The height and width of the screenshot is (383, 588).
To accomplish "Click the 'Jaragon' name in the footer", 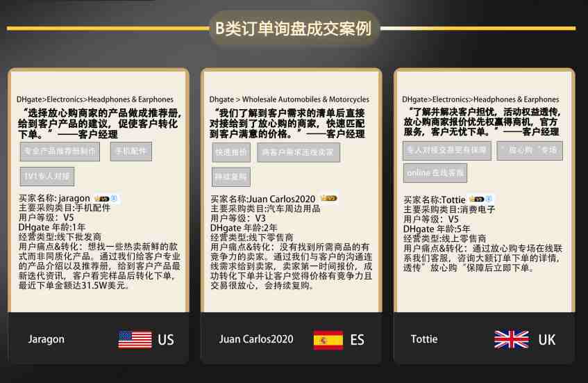I will pos(46,339).
